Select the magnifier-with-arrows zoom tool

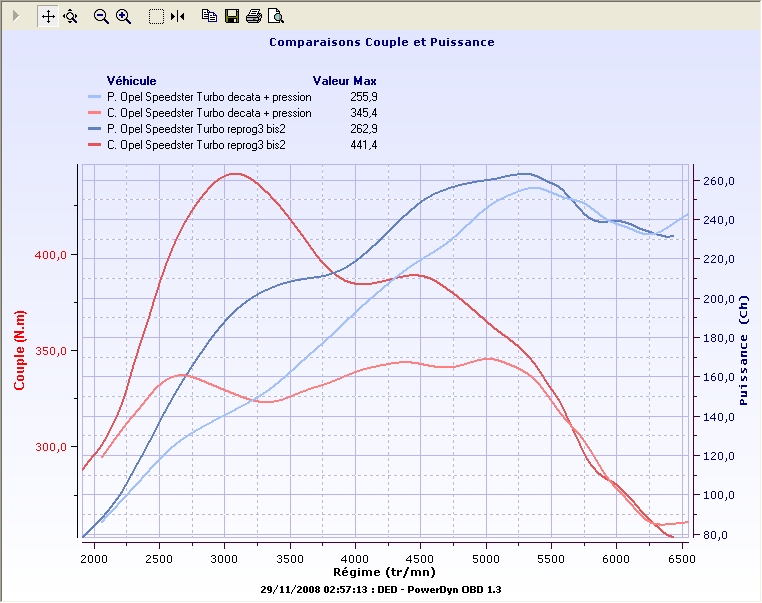tap(70, 16)
